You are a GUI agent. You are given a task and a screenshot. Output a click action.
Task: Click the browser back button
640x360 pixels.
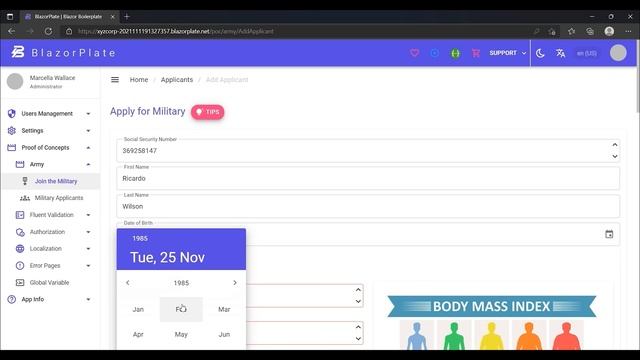pyautogui.click(x=11, y=31)
